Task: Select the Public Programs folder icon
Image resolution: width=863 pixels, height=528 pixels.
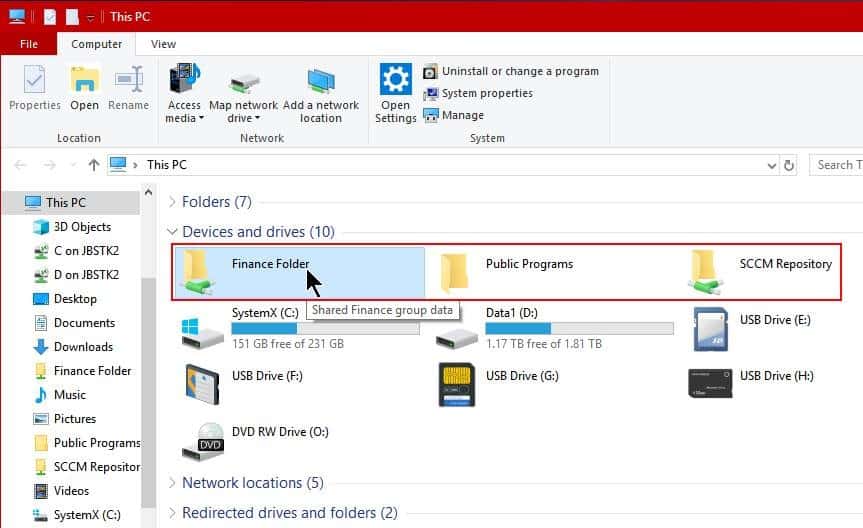Action: (455, 271)
